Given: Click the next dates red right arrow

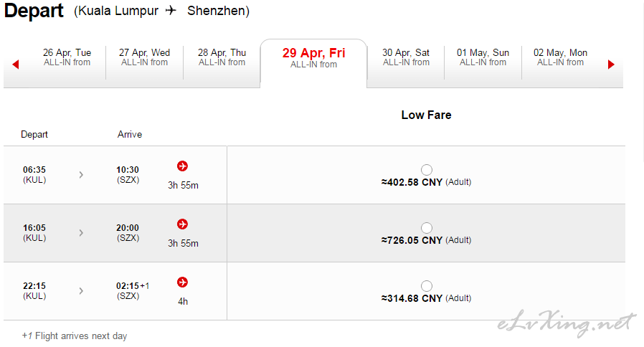Looking at the screenshot, I should (611, 64).
